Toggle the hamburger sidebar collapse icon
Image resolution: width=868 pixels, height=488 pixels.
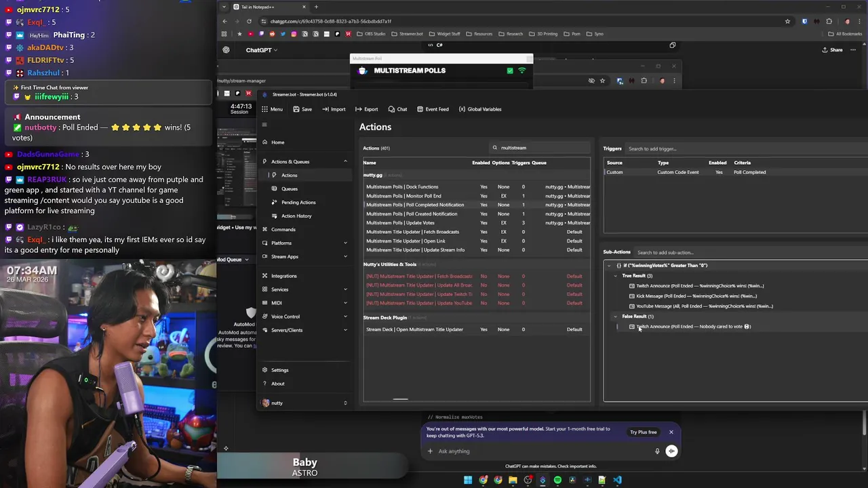(x=264, y=125)
